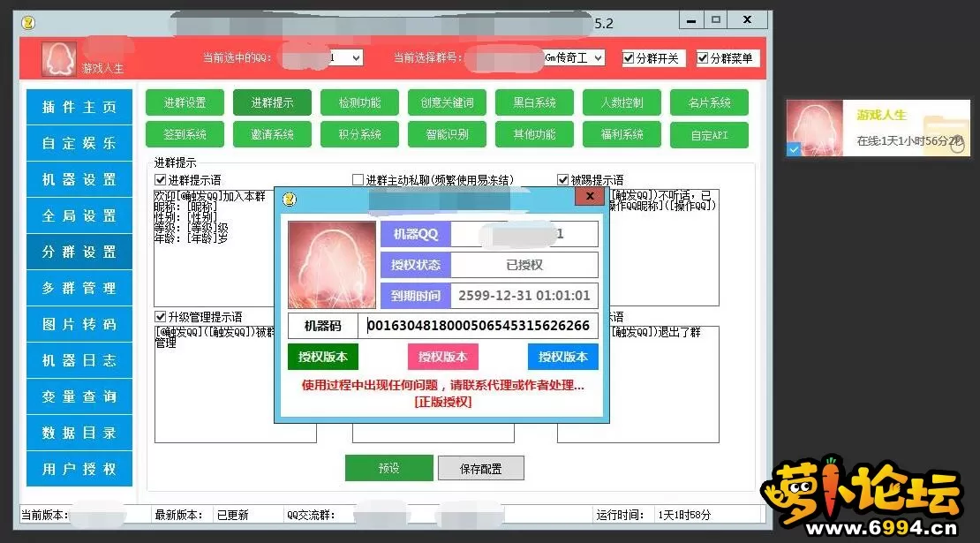Toggle the 分群开关 checkbox
Viewport: 980px width, 543px height.
click(x=629, y=58)
